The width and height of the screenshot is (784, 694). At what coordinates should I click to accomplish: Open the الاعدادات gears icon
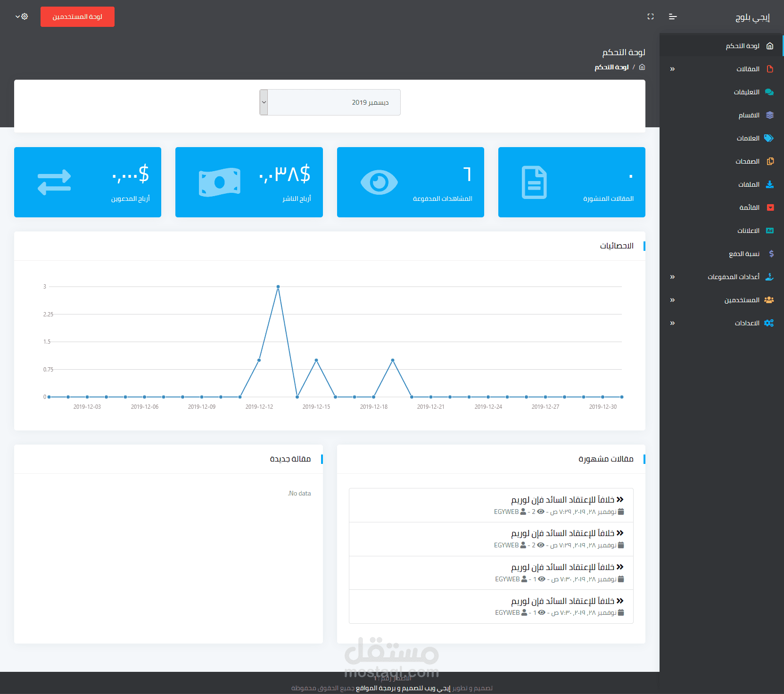(x=769, y=323)
